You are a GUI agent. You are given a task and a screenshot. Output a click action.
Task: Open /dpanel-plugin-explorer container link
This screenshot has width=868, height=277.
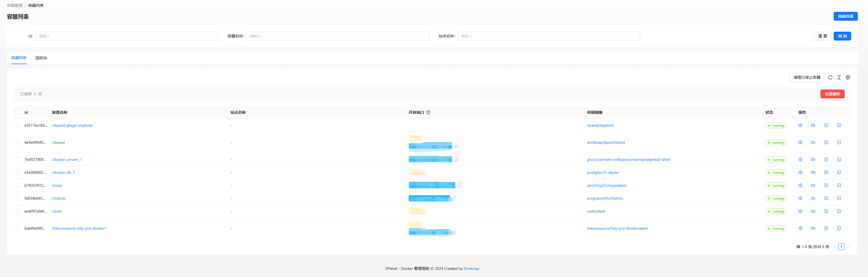72,125
